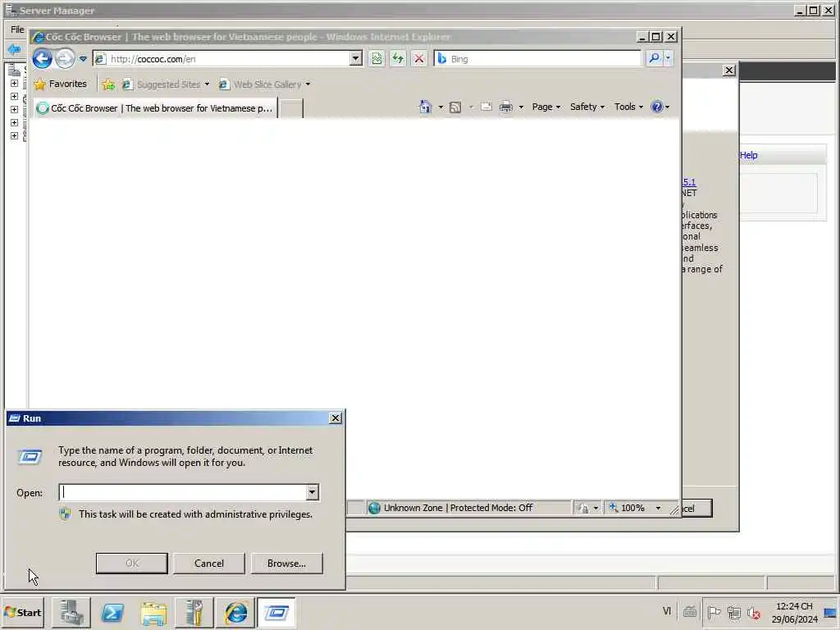
Task: Click Unknown Zone security status
Action: point(458,508)
